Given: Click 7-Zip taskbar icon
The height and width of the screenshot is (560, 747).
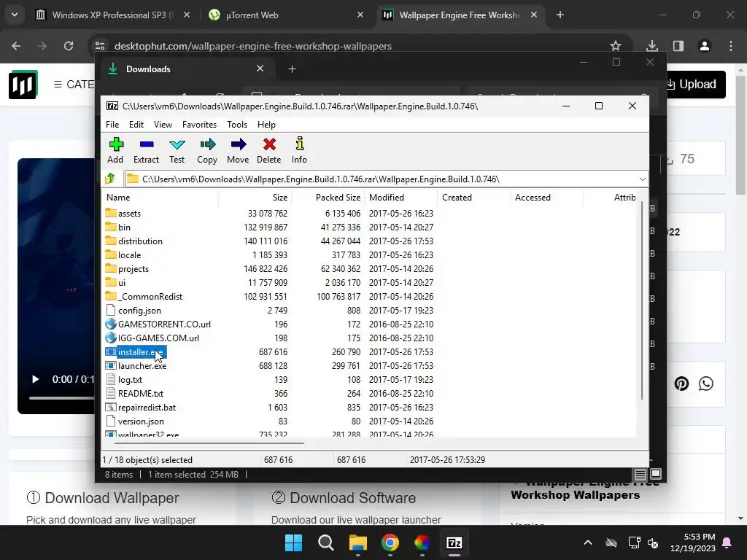Looking at the screenshot, I should (x=454, y=542).
